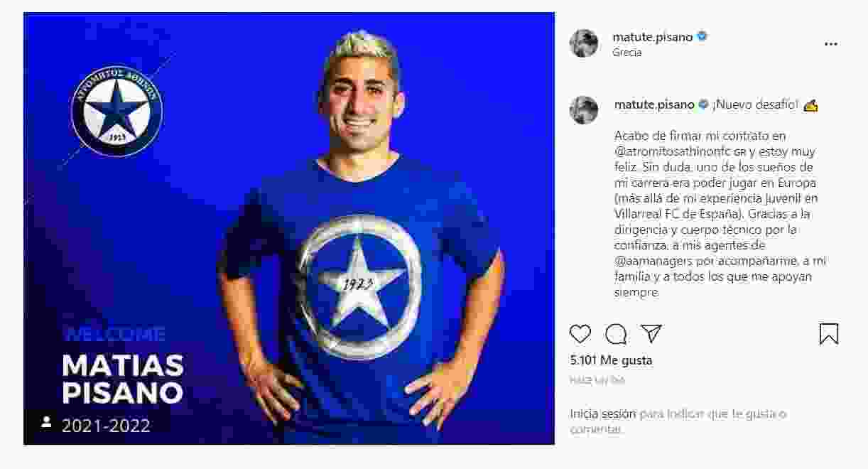868x469 pixels.
Task: Like the post with the heart icon
Action: [580, 334]
